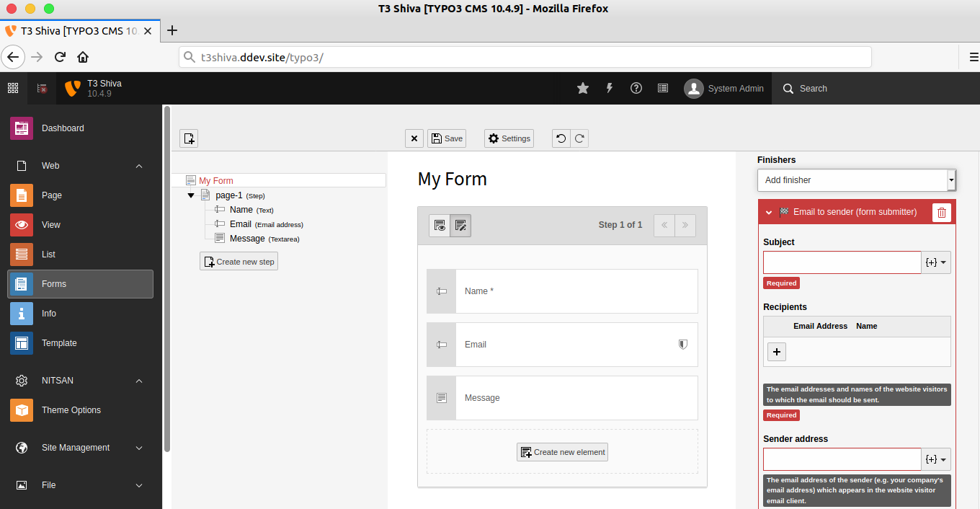The width and height of the screenshot is (980, 509).
Task: Create a new form via the toolbar icon
Action: pos(189,138)
